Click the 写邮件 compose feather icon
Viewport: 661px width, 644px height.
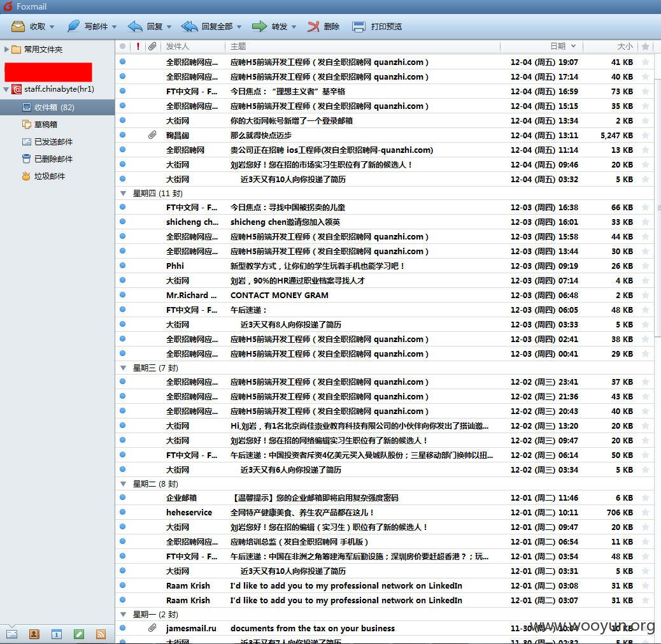point(73,26)
